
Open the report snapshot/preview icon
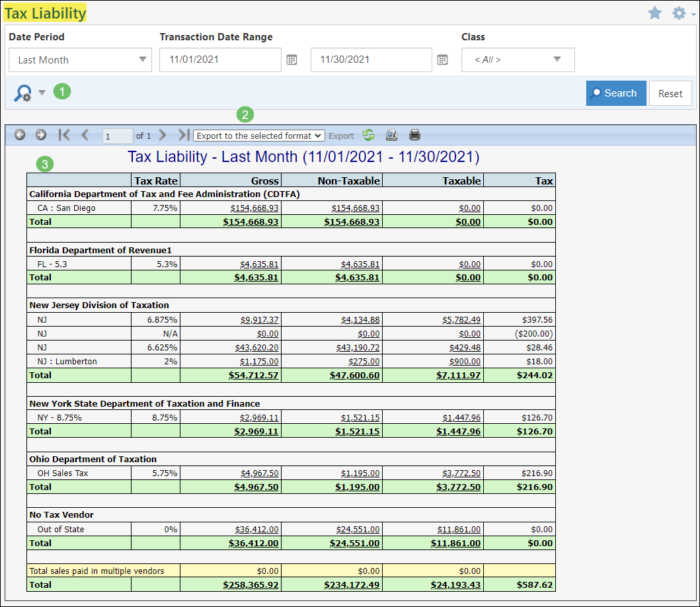pyautogui.click(x=391, y=135)
